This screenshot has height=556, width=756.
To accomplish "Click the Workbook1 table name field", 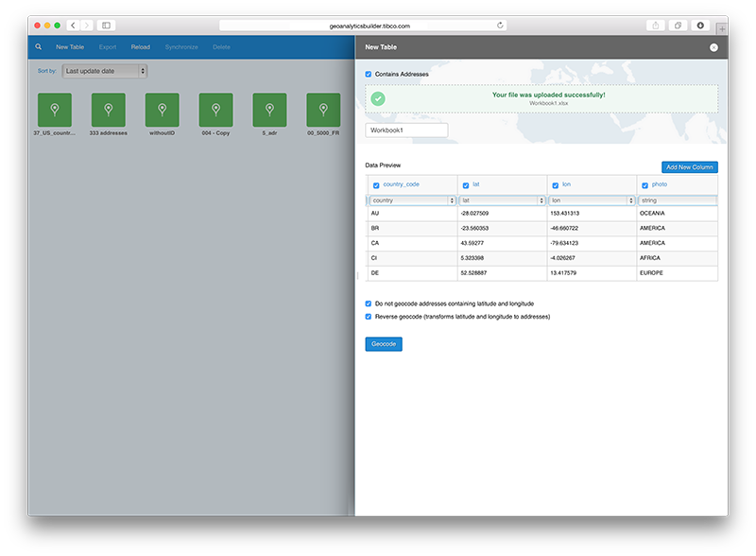I will click(x=406, y=130).
